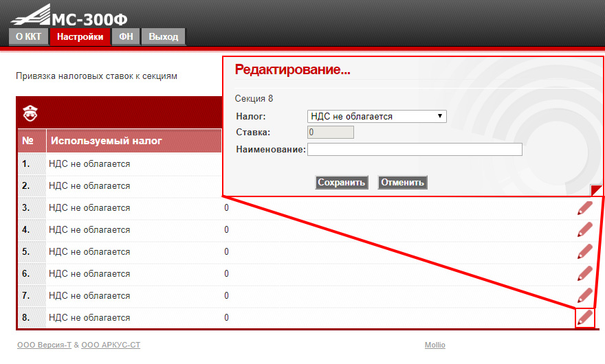Open the Налог dropdown

(377, 117)
